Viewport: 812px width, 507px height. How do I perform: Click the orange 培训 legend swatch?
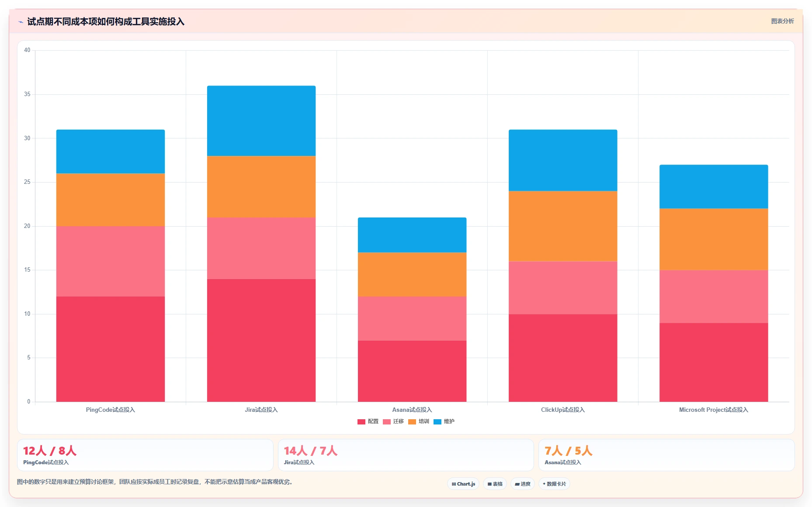tap(412, 422)
